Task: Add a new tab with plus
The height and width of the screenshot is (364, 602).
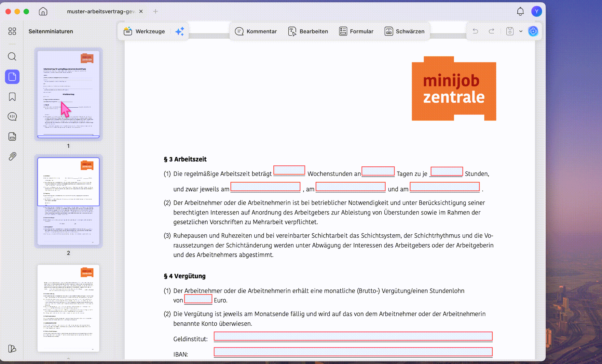Action: [x=156, y=11]
